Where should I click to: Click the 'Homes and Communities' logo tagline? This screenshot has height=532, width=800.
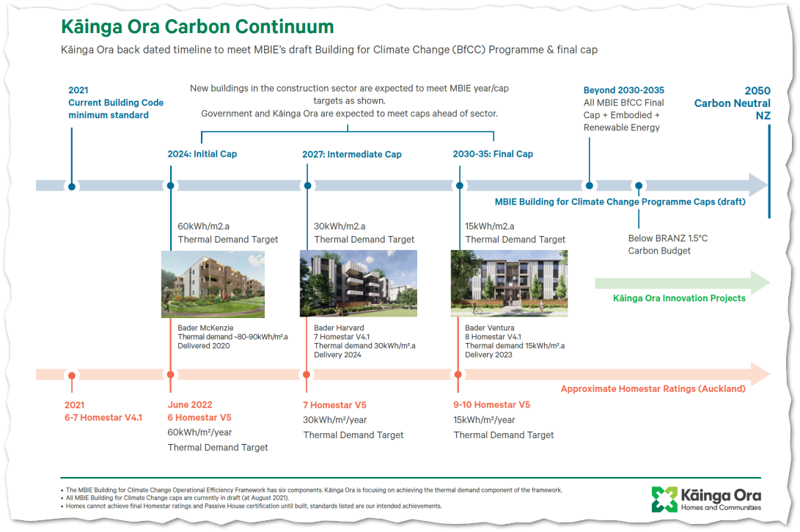pyautogui.click(x=721, y=508)
